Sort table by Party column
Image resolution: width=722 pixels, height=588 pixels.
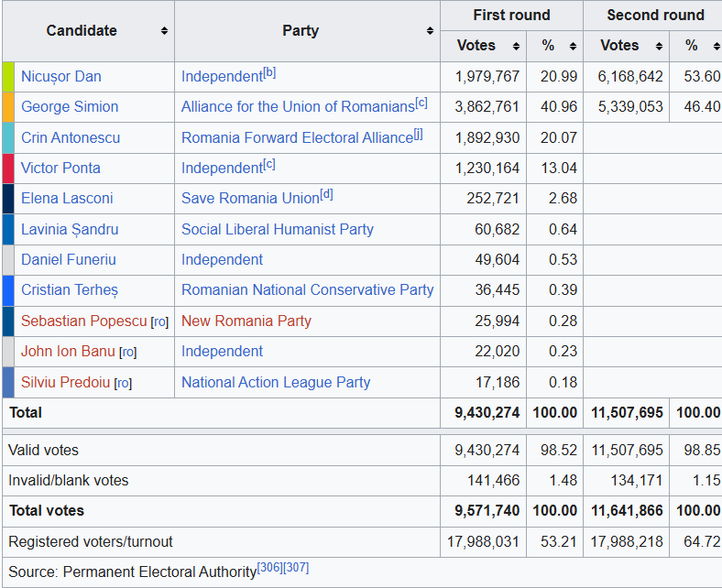click(430, 31)
